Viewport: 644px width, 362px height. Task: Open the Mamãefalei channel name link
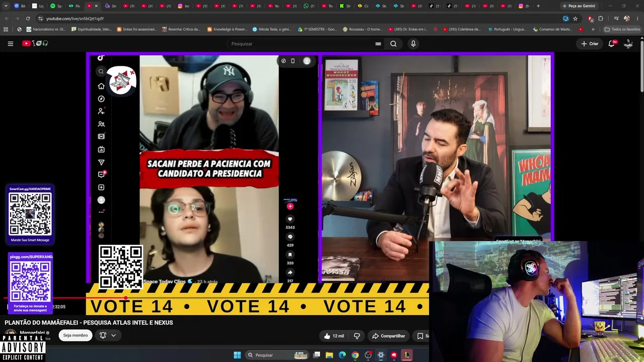click(33, 333)
